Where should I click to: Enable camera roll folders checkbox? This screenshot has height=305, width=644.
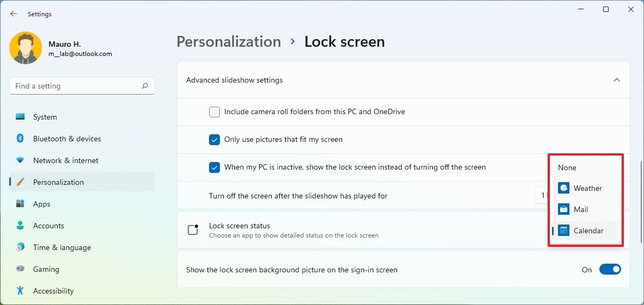214,111
